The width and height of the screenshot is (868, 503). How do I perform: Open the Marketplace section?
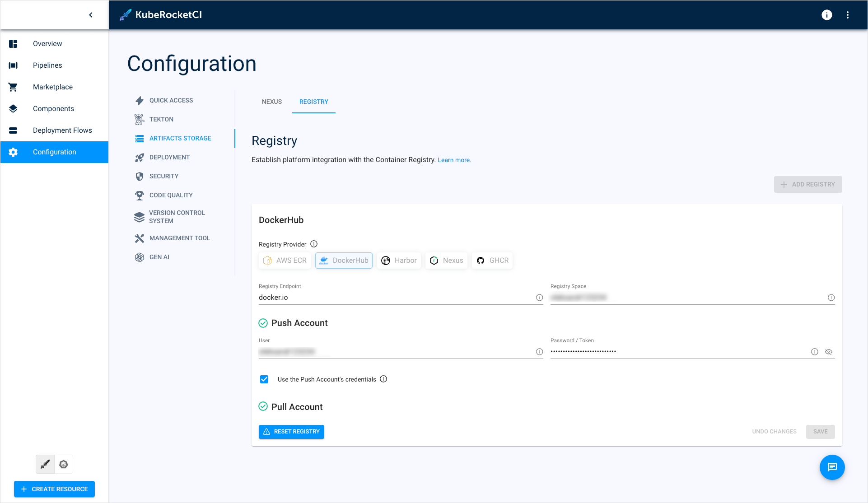click(53, 87)
